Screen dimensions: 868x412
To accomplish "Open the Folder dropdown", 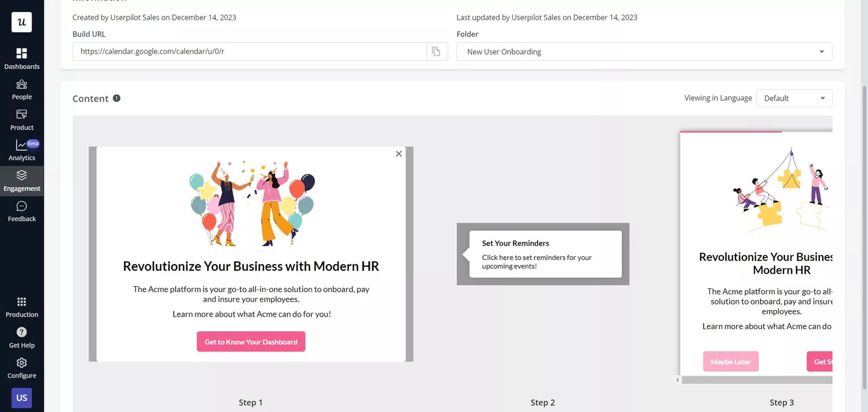I will click(x=644, y=51).
